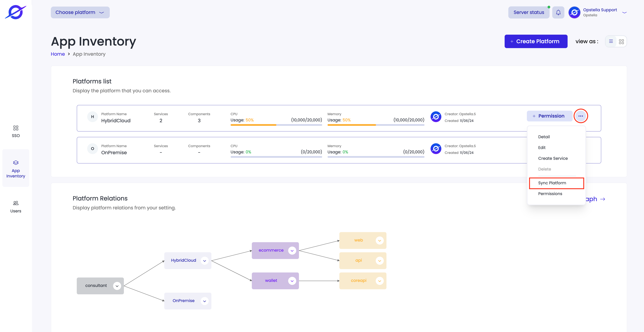Screen dimensions: 644x332
Task: Click the OnPremise Memory (0/20,000) value
Action: 414,152
